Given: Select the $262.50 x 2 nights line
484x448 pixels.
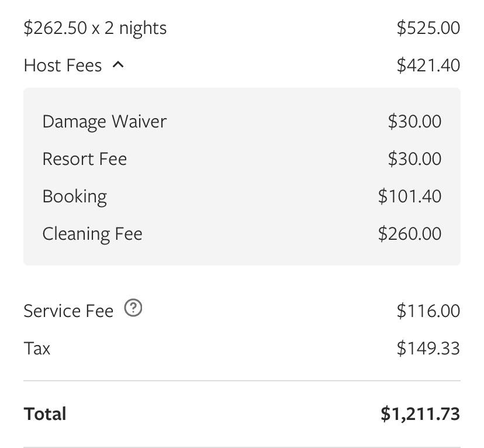Looking at the screenshot, I should coord(95,28).
